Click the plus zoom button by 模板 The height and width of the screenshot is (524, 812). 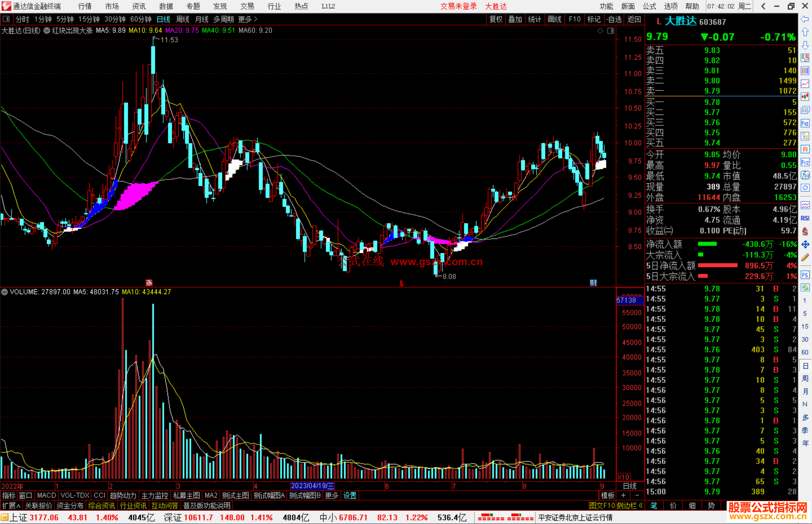[623, 495]
